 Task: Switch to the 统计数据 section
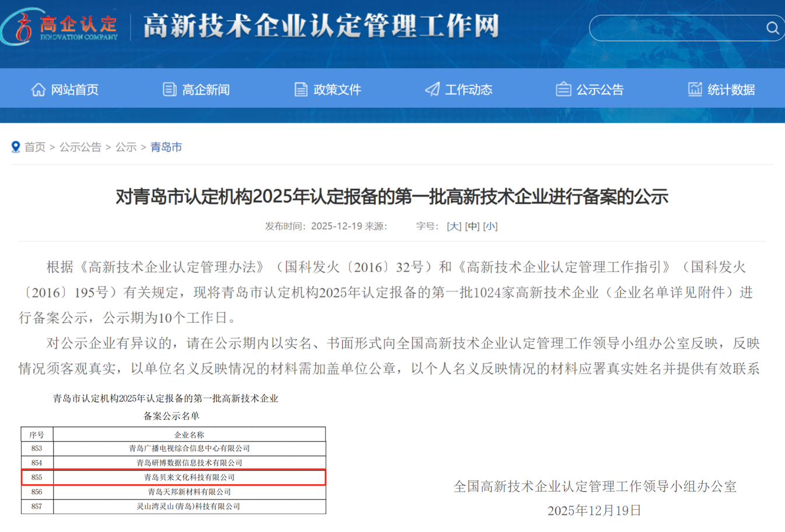coord(731,89)
